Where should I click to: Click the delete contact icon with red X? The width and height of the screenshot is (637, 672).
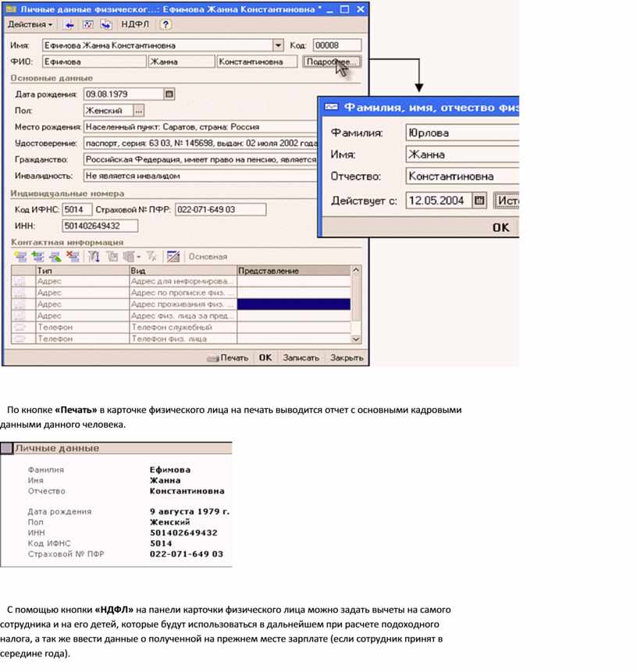tap(73, 257)
